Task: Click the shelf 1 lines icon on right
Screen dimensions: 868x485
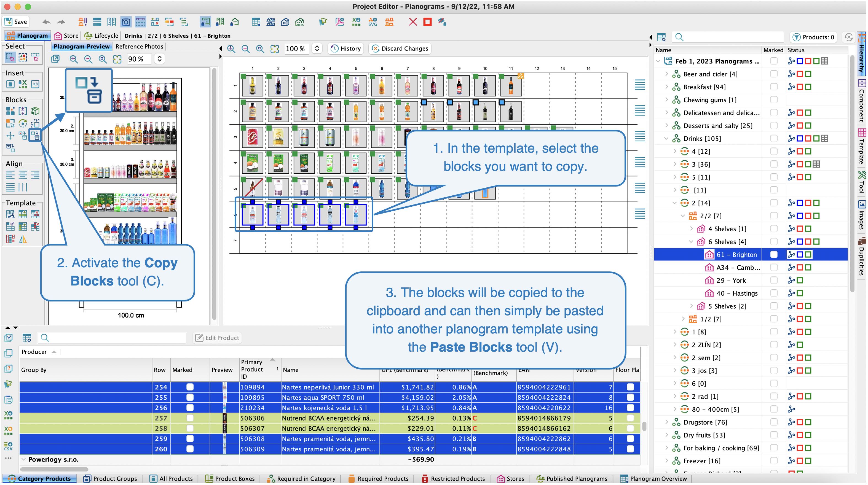Action: 640,85
